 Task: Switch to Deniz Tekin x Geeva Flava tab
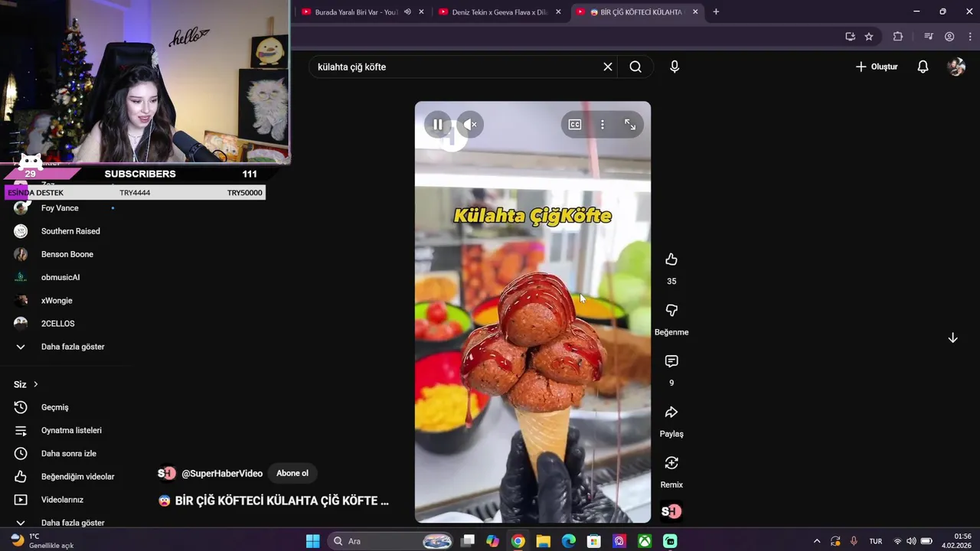coord(500,12)
